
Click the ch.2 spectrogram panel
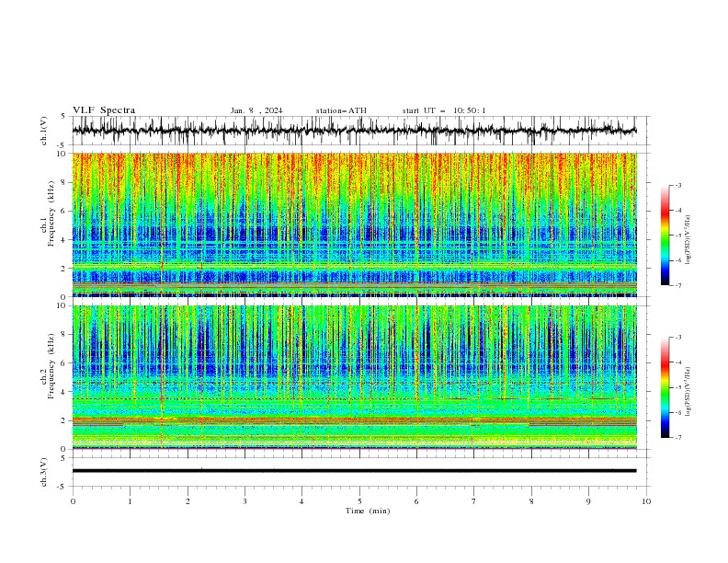[355, 377]
